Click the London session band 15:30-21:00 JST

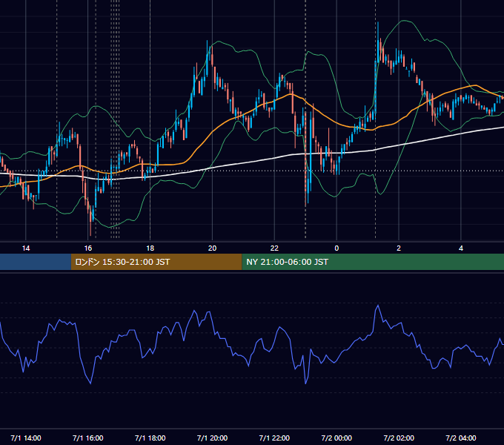coord(156,262)
